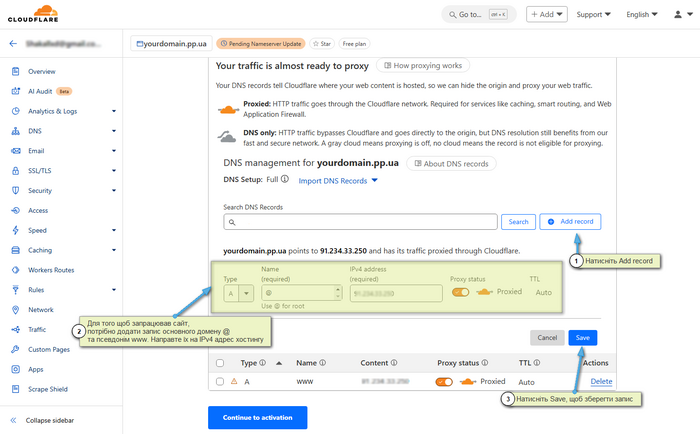This screenshot has width=700, height=434.
Task: Click the Search DNS Records input field
Action: (360, 221)
